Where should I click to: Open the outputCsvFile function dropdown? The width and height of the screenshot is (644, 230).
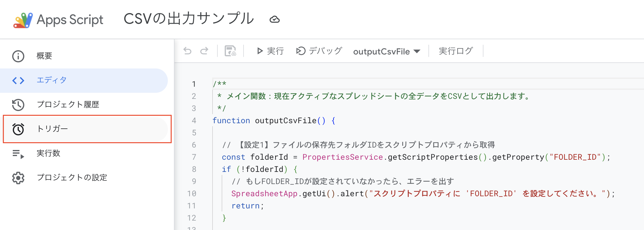tap(386, 51)
